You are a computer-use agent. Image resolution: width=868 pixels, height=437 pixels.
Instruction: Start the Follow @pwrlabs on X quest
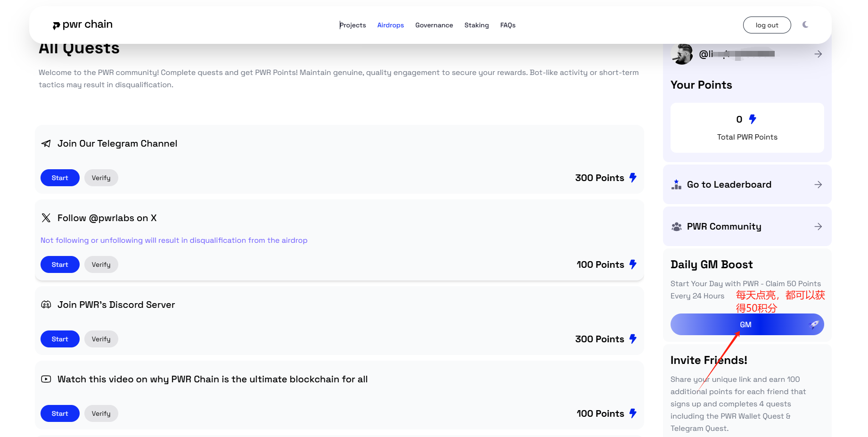[x=60, y=264]
